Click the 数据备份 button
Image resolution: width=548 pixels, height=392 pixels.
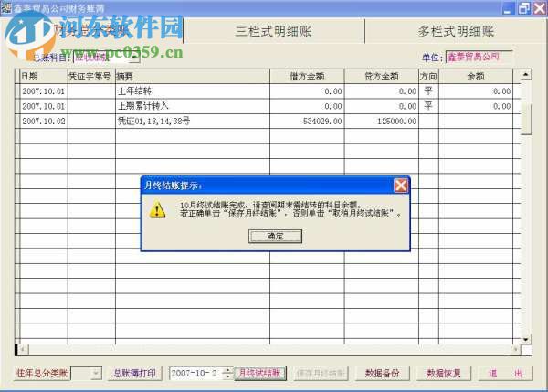click(x=382, y=373)
